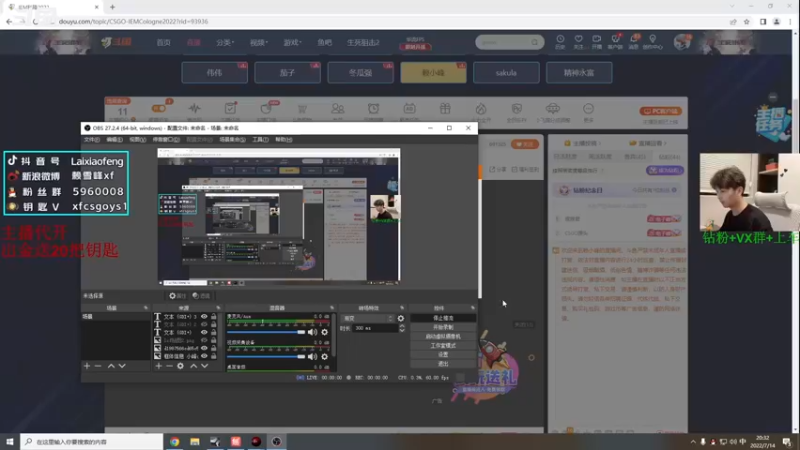The image size is (800, 450).
Task: Open Douyu followed channels heart icon
Action: pyautogui.click(x=579, y=39)
